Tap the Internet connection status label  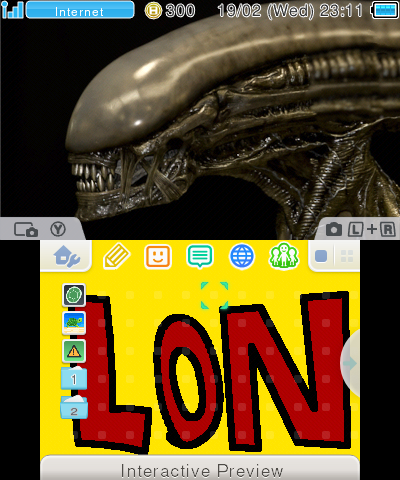coord(80,10)
